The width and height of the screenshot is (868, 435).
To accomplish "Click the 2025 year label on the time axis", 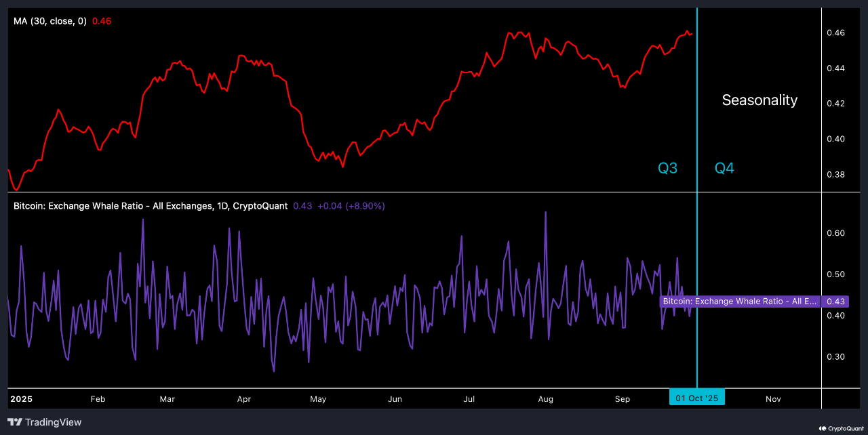I will point(22,399).
